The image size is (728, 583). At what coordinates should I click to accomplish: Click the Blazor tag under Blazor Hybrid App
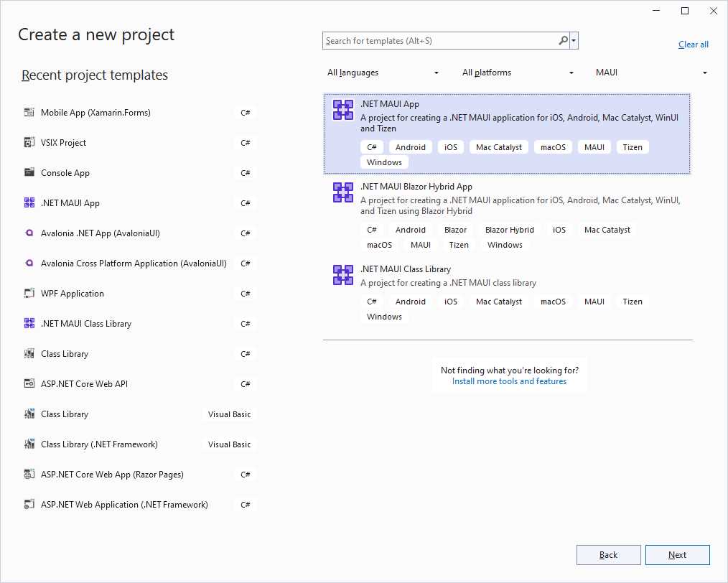[455, 230]
